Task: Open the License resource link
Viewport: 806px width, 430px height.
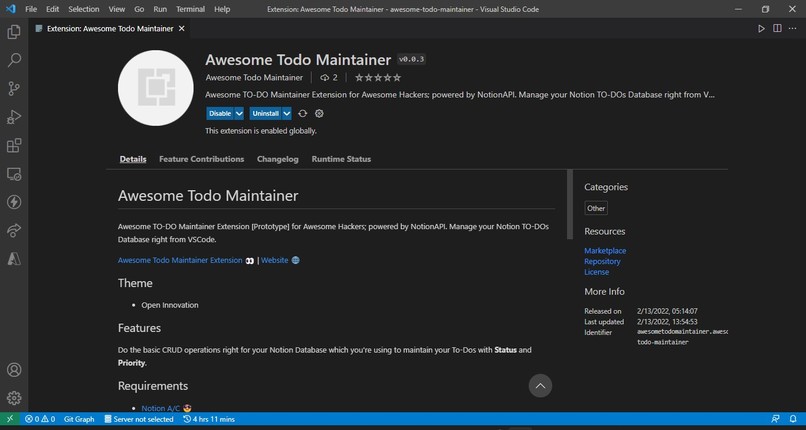Action: coord(596,272)
